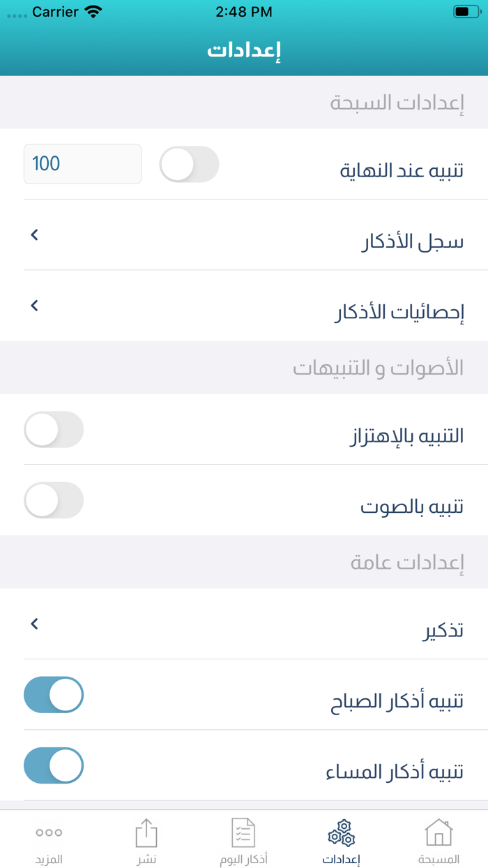The width and height of the screenshot is (488, 868).
Task: Expand the سجل الأذكار row chevron
Action: pos(33,234)
